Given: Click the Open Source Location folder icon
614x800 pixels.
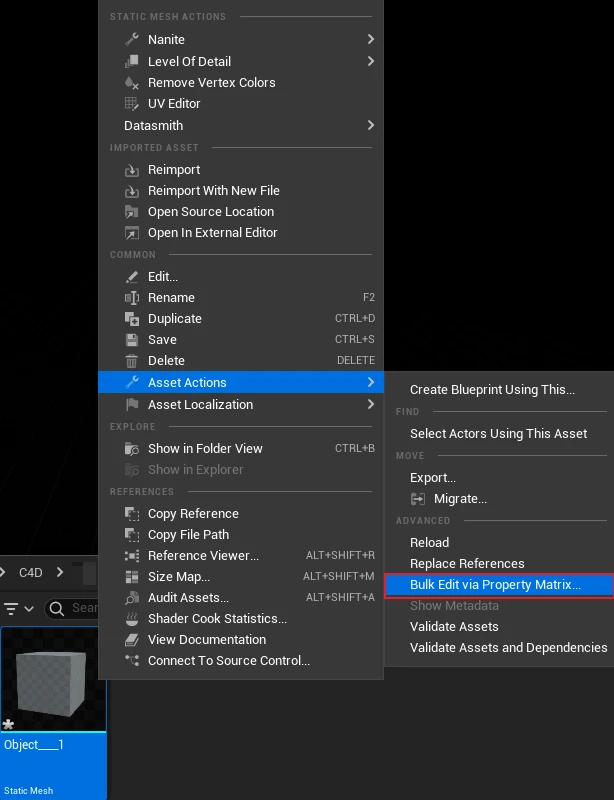Looking at the screenshot, I should [131, 212].
